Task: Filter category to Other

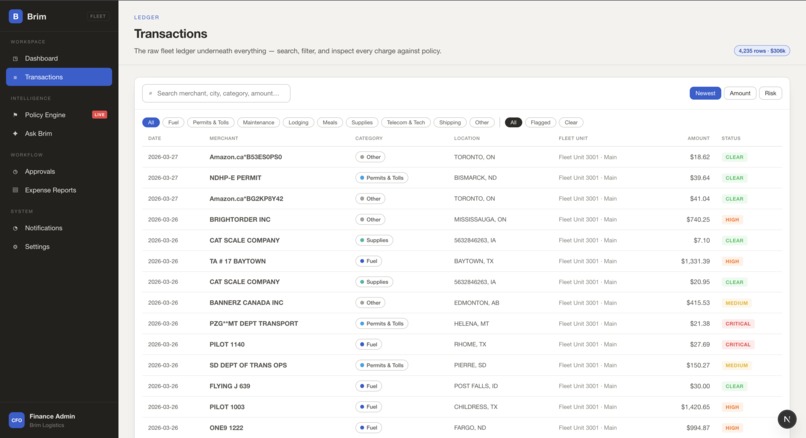Action: tap(482, 122)
